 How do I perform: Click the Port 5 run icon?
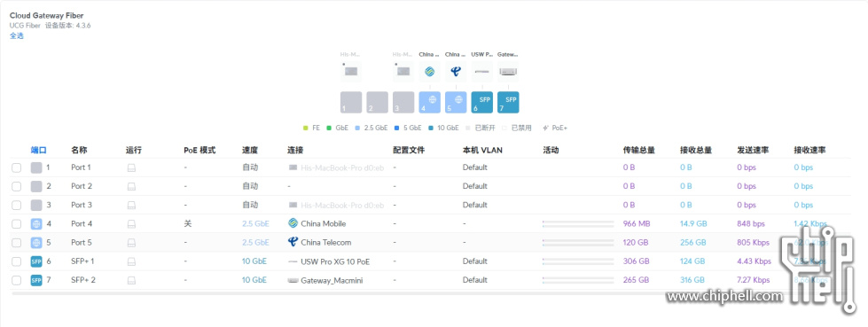click(x=131, y=243)
